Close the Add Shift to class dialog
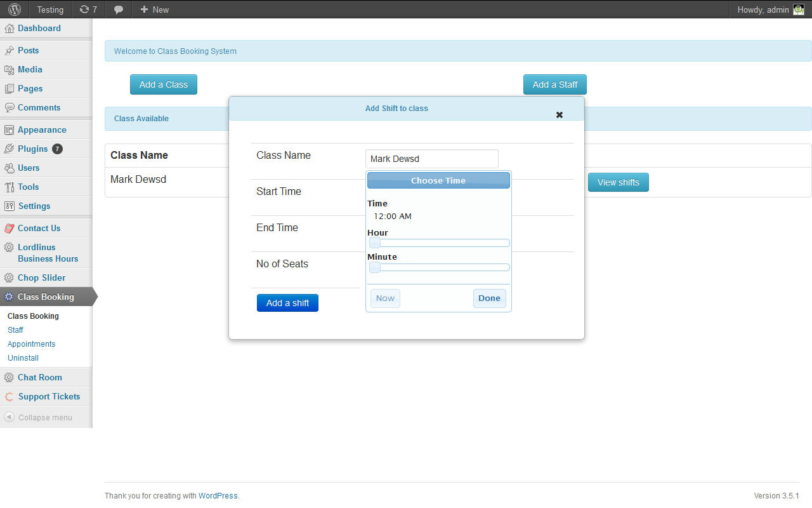812x508 pixels. point(560,115)
